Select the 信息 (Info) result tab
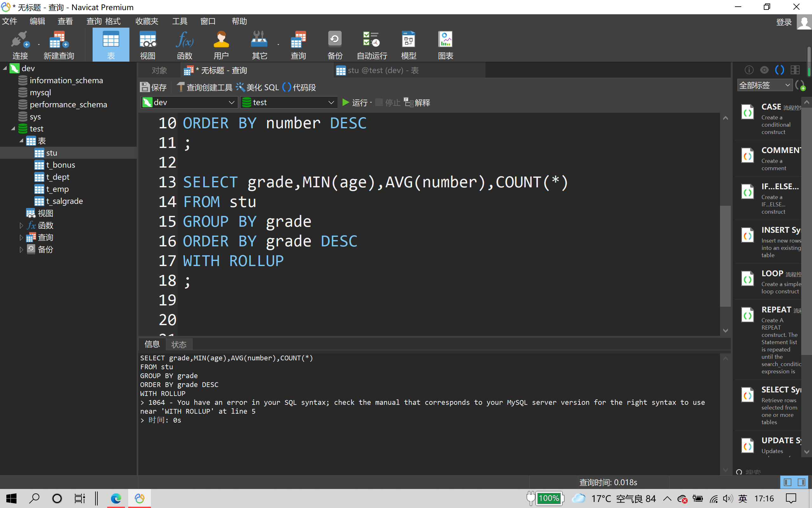 click(152, 344)
